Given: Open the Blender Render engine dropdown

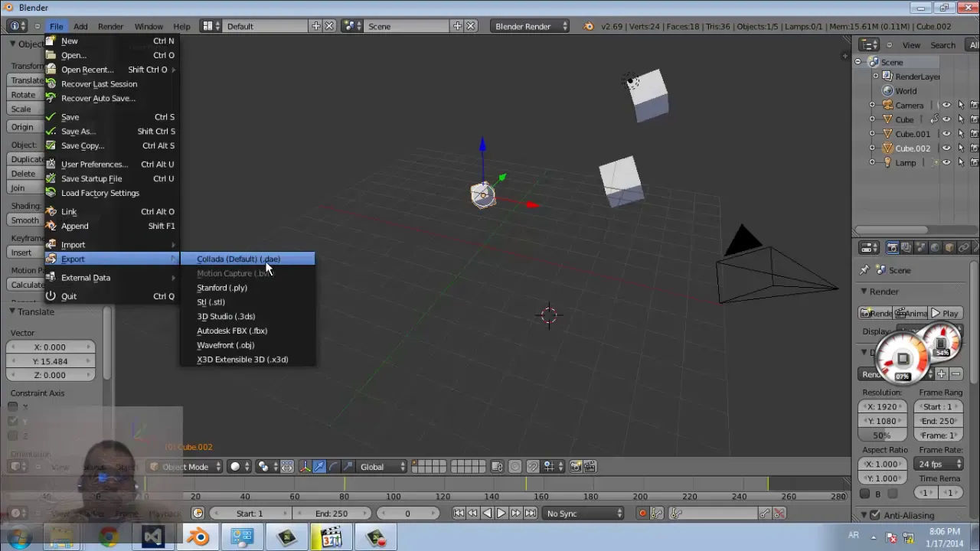Looking at the screenshot, I should (531, 26).
